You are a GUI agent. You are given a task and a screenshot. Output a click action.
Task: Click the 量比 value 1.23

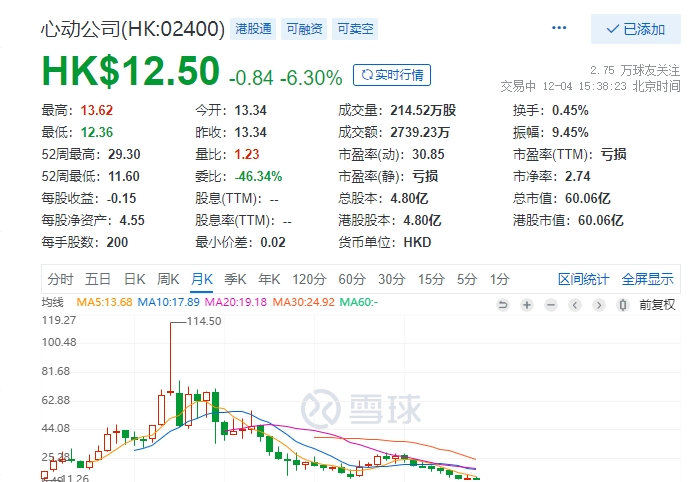pos(247,154)
